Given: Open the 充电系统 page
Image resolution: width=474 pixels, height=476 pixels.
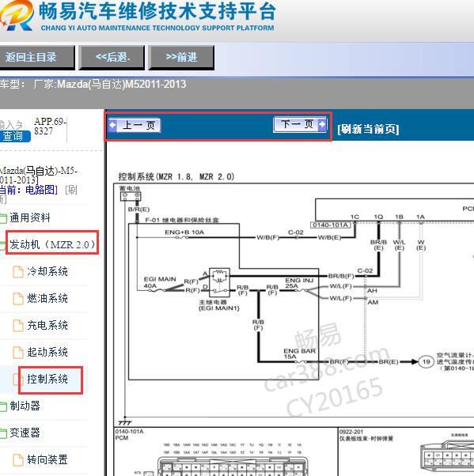Looking at the screenshot, I should pyautogui.click(x=47, y=326).
